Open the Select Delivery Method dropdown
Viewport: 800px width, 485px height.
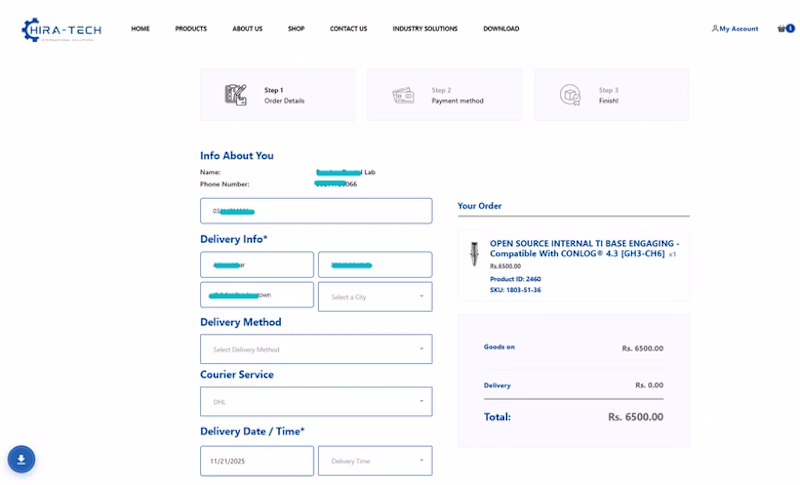pyautogui.click(x=316, y=349)
